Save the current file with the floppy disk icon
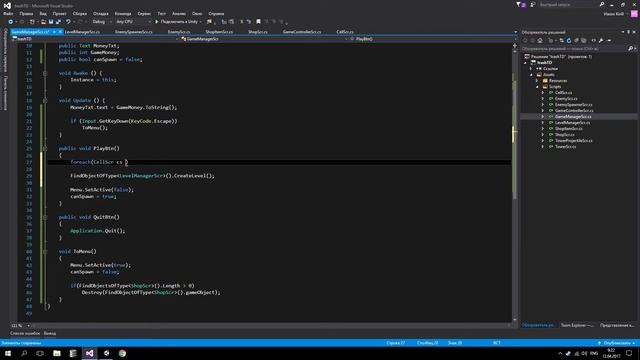This screenshot has width=640, height=360. tap(51, 22)
